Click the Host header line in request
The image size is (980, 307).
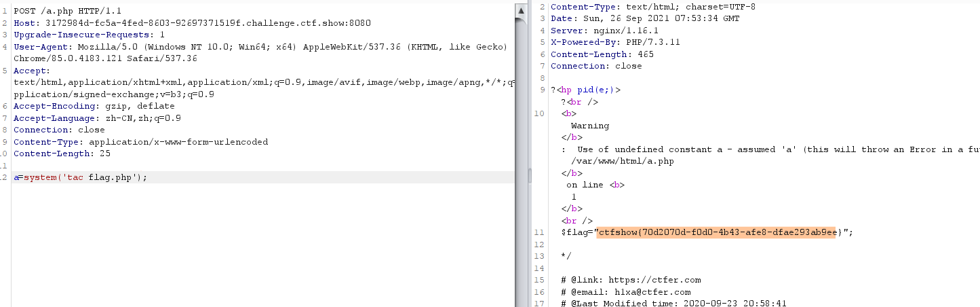pos(192,23)
